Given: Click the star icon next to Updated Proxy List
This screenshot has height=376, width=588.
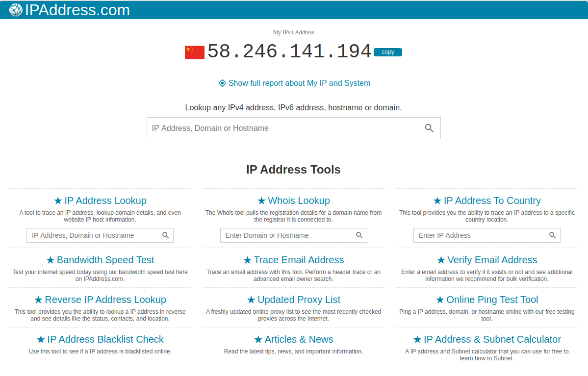Looking at the screenshot, I should (x=251, y=300).
